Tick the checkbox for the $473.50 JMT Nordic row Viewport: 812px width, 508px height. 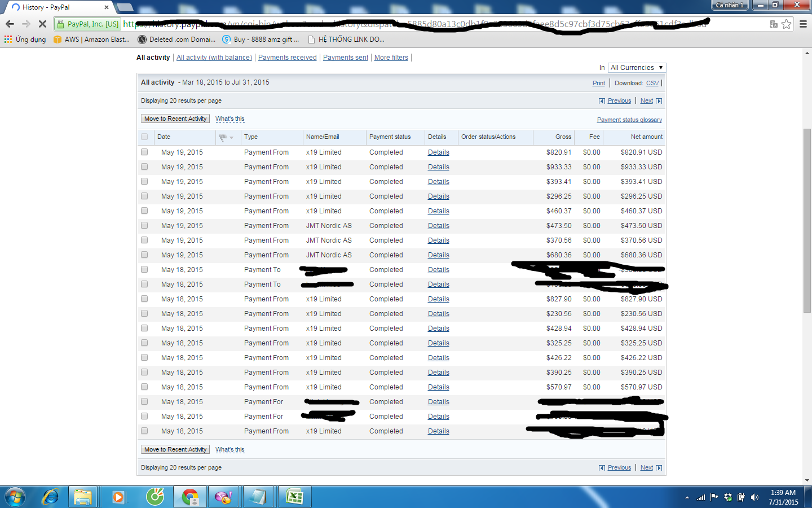pyautogui.click(x=144, y=226)
